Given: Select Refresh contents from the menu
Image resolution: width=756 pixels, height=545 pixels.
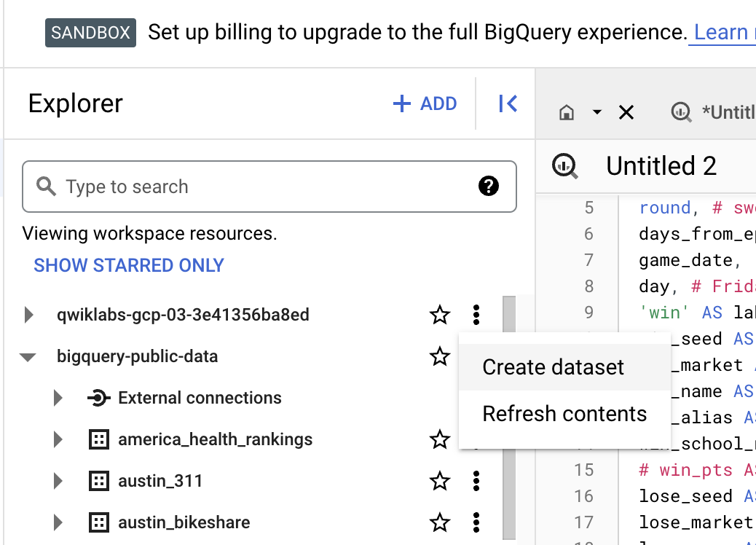Looking at the screenshot, I should click(x=564, y=414).
